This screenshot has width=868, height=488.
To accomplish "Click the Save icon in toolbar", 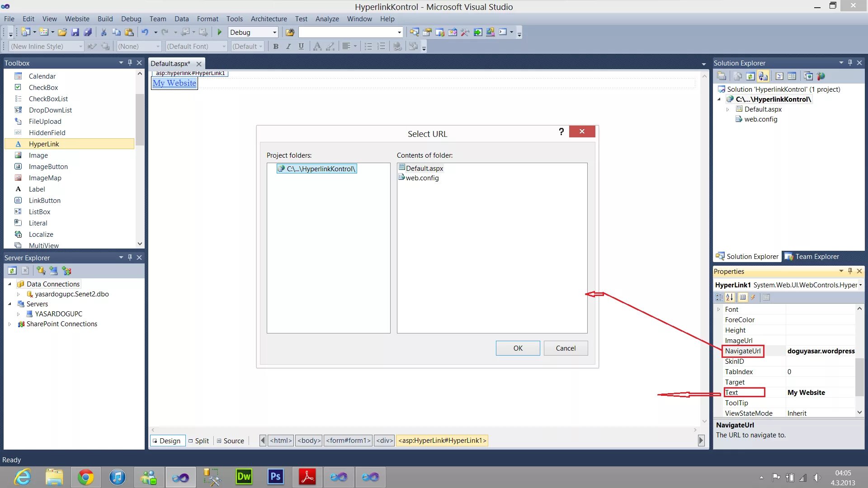I will [x=75, y=32].
